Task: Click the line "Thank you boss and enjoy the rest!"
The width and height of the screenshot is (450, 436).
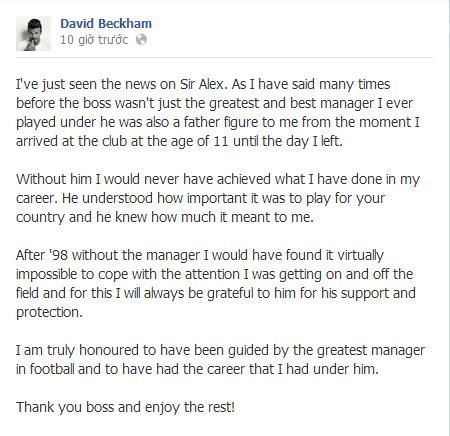Action: 125,407
